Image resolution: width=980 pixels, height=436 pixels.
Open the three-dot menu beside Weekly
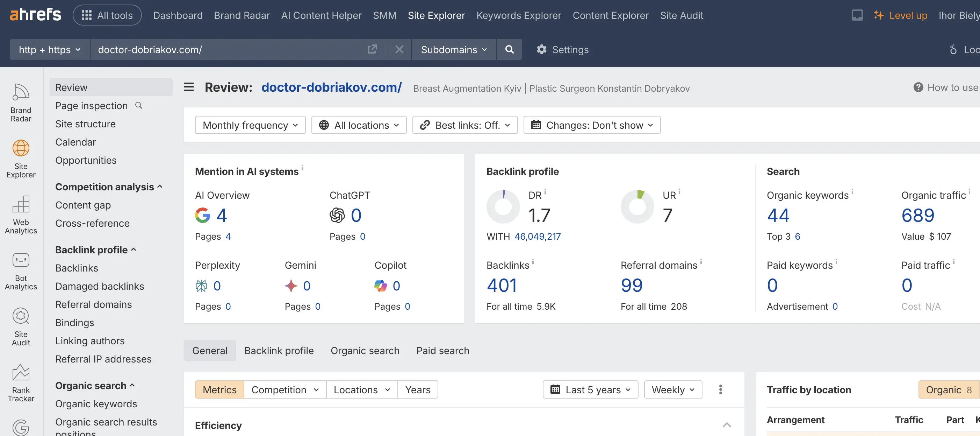click(x=720, y=389)
